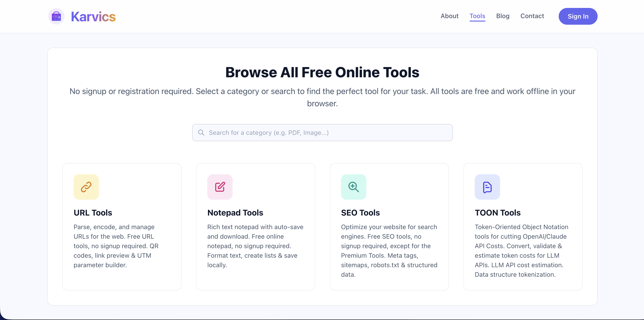This screenshot has height=320, width=644.
Task: Click inside the category search field
Action: 322,132
